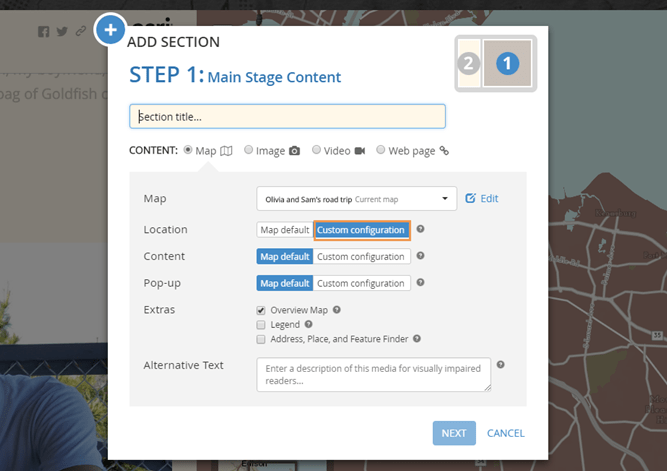Image resolution: width=667 pixels, height=471 pixels.
Task: Click the help icon next to Overview Map
Action: coord(337,310)
